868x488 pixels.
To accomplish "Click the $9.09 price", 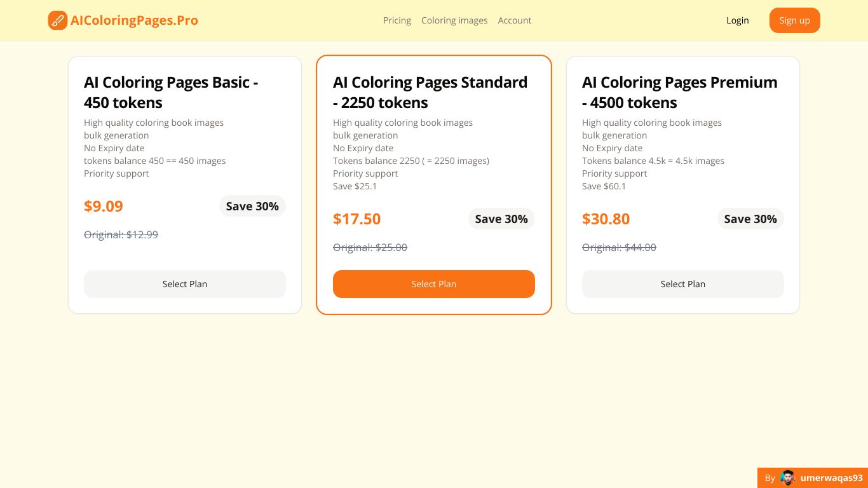I will (104, 207).
